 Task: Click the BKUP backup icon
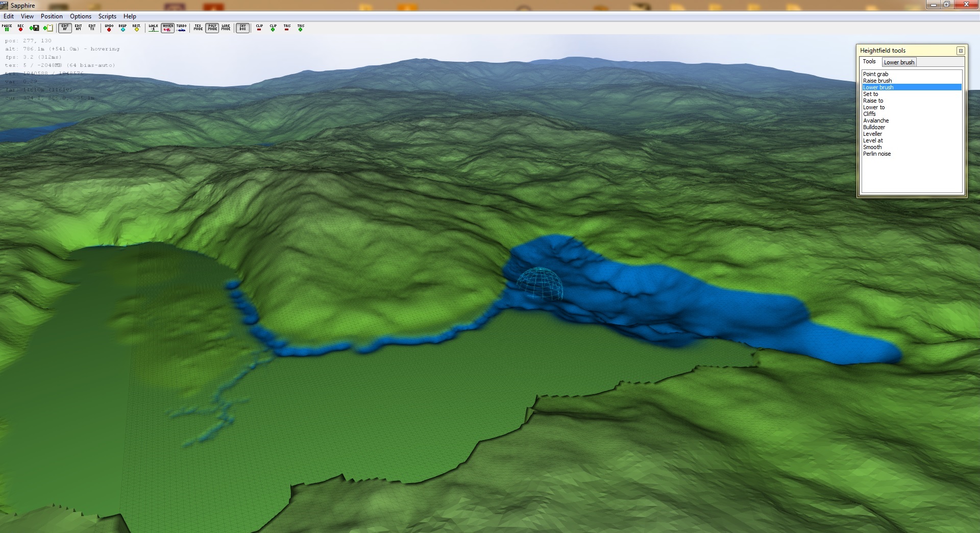(122, 28)
